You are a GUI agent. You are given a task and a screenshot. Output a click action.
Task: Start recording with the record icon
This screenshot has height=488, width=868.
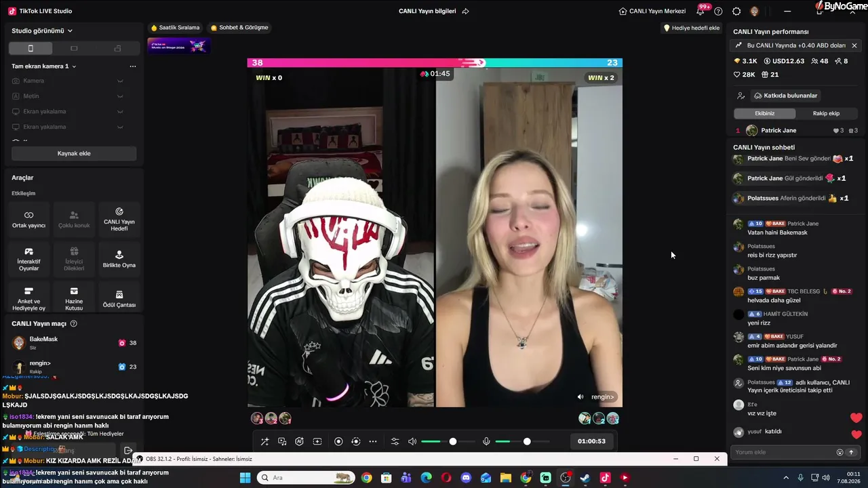click(x=338, y=441)
